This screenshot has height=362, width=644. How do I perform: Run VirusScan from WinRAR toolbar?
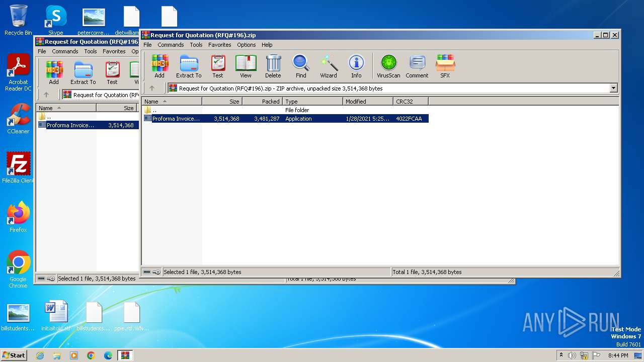pyautogui.click(x=388, y=66)
